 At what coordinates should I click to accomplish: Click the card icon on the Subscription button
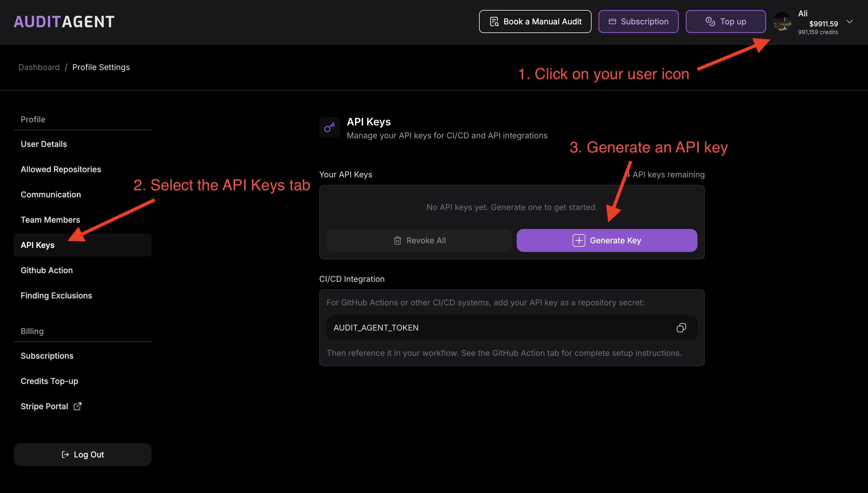click(613, 21)
